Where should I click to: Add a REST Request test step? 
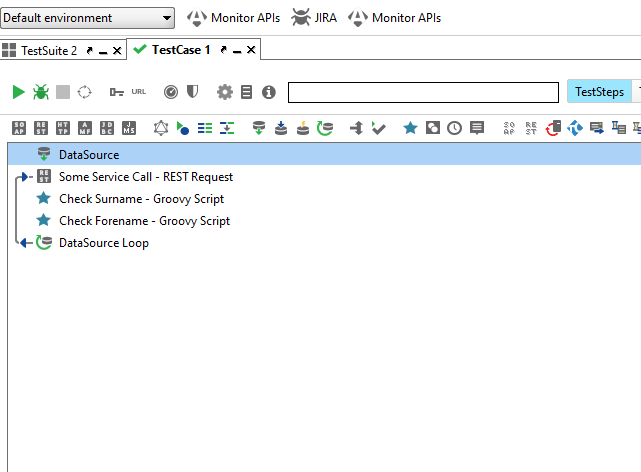[x=41, y=128]
